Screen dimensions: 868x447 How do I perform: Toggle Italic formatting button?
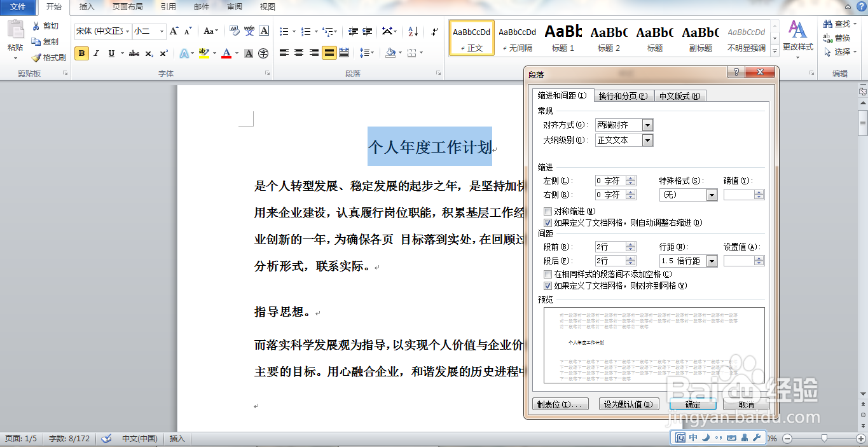click(x=97, y=53)
